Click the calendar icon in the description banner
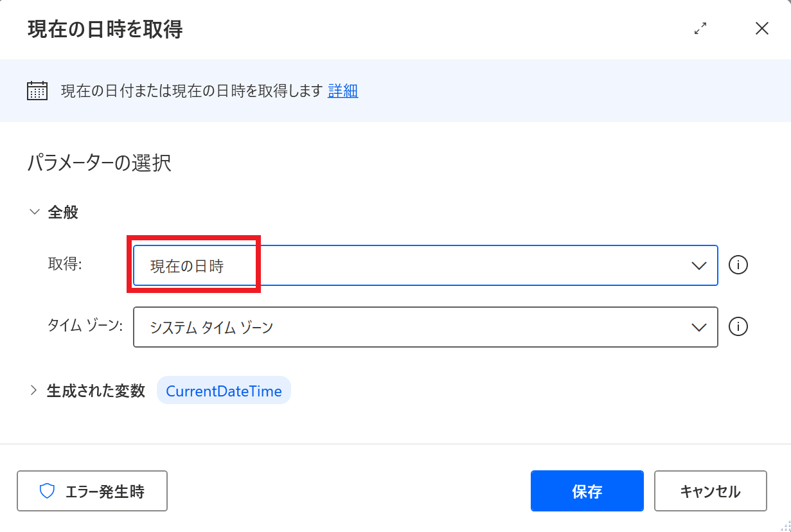This screenshot has width=791, height=532. click(37, 91)
